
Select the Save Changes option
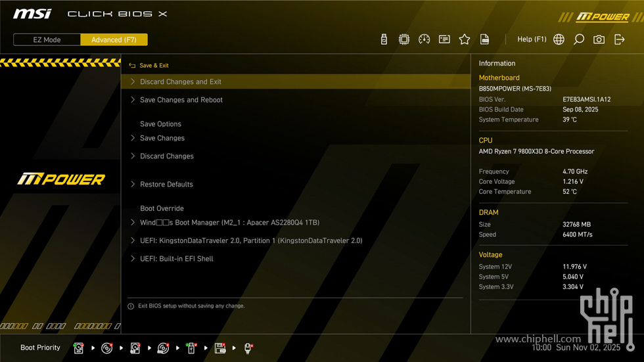coord(162,139)
